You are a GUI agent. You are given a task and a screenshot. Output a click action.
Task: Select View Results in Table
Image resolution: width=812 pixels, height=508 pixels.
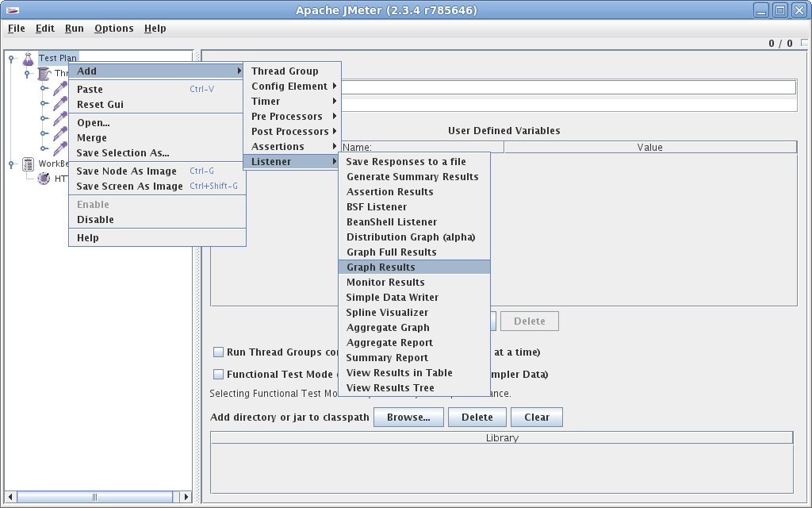pos(414,373)
